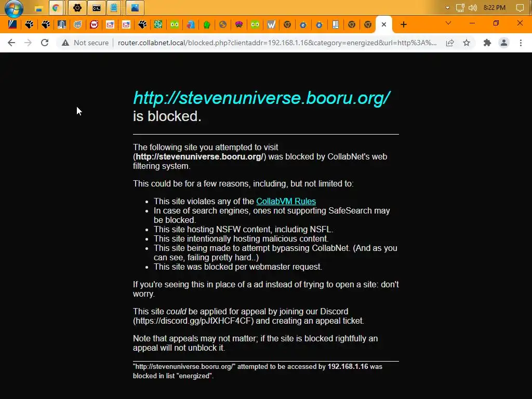
Task: Switch to the purple creature favicon tab
Action: pos(239,24)
